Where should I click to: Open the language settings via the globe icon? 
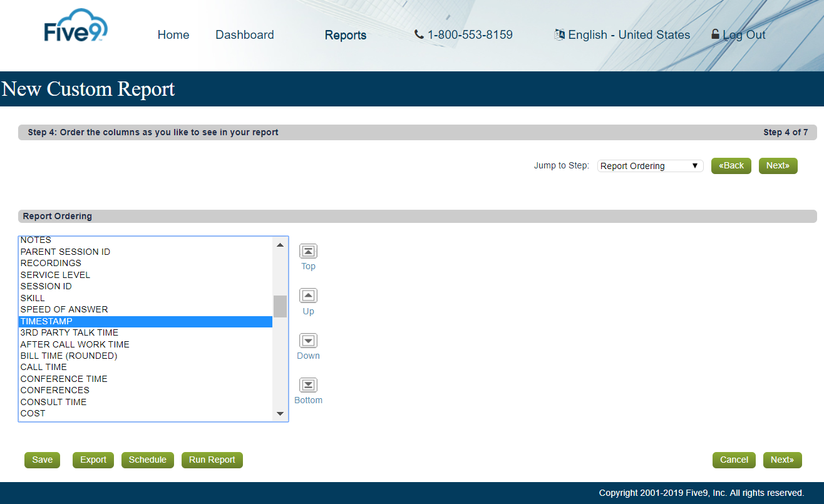pos(558,35)
